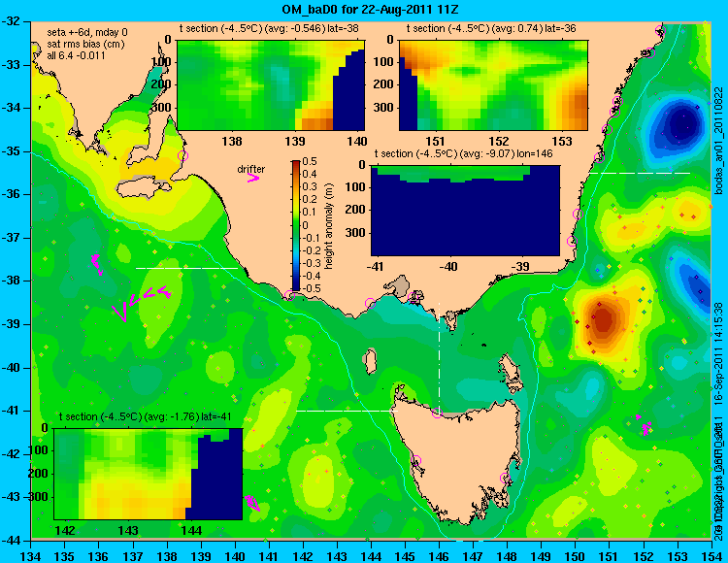
Task: Click the '16-Sep-2011 14:15:38' vertical timestamp
Action: tap(718, 354)
